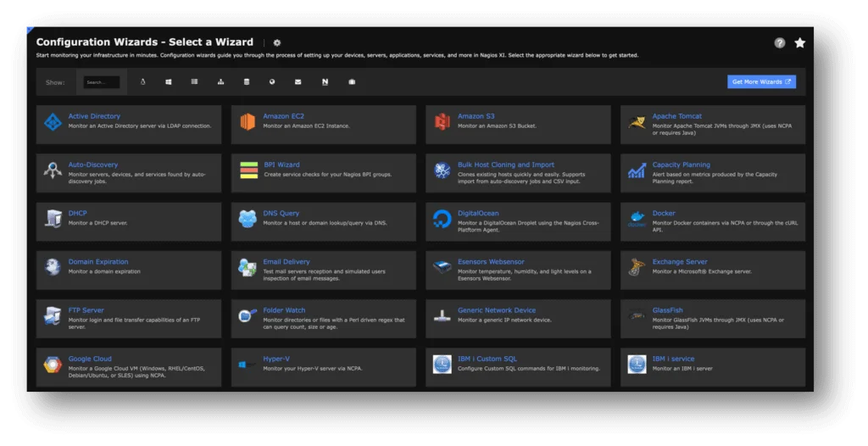The height and width of the screenshot is (446, 868).
Task: Click the DHCP server icon
Action: tap(53, 219)
